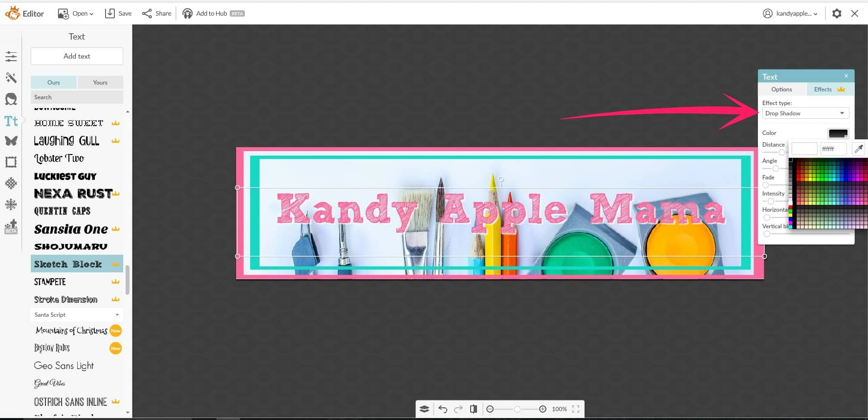Click the Share button
Viewport: 868px width, 420px height.
156,13
